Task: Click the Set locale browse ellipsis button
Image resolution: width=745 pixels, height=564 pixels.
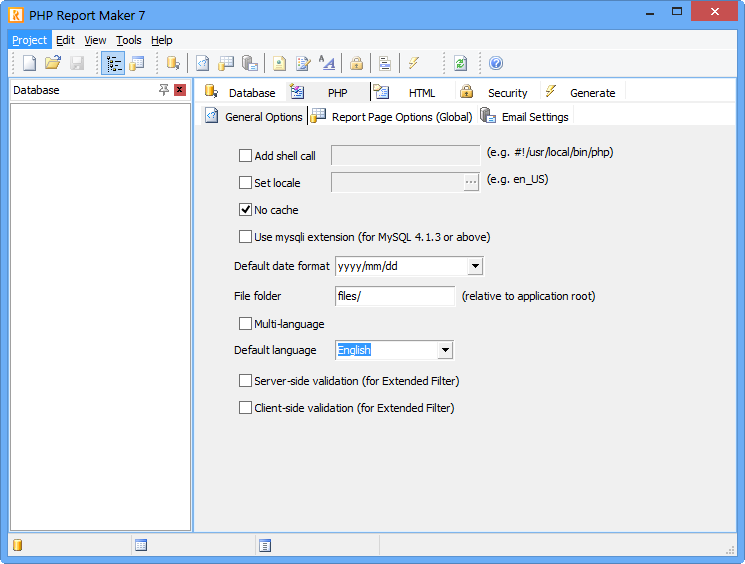Action: point(471,182)
